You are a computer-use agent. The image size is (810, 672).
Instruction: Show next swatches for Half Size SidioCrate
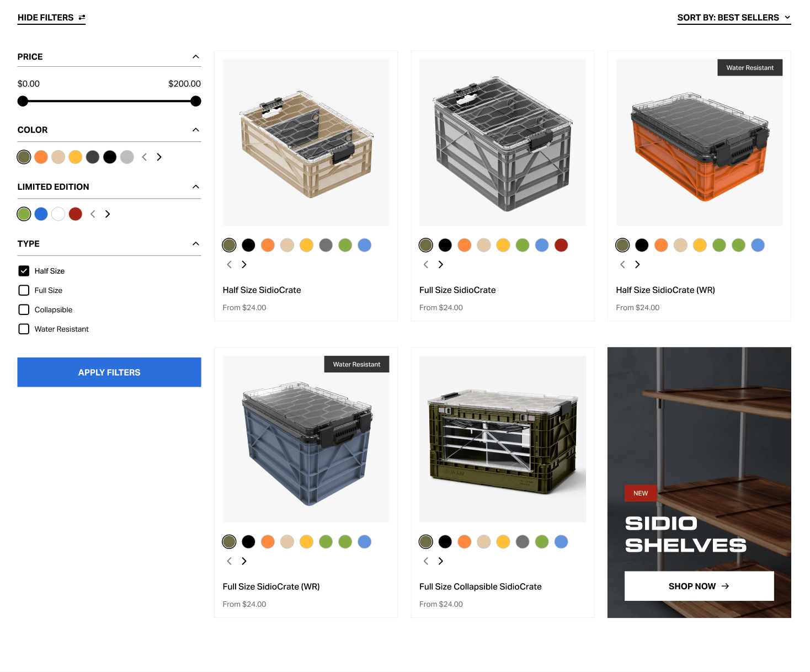tap(244, 265)
